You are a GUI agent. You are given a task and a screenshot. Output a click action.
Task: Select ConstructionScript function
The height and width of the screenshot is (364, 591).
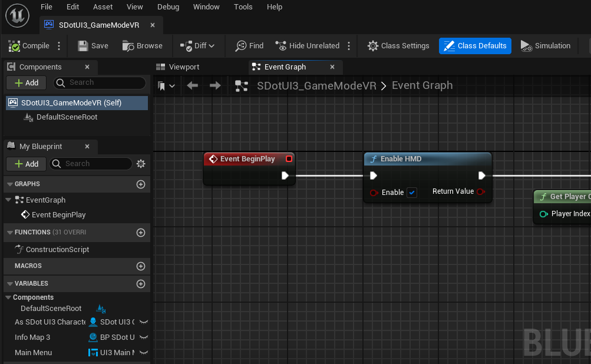tap(57, 250)
